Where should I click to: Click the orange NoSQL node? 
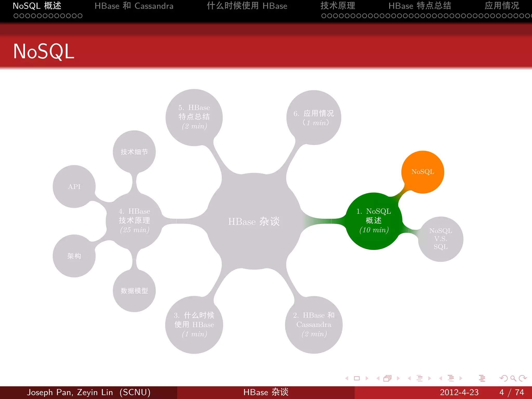(x=423, y=172)
